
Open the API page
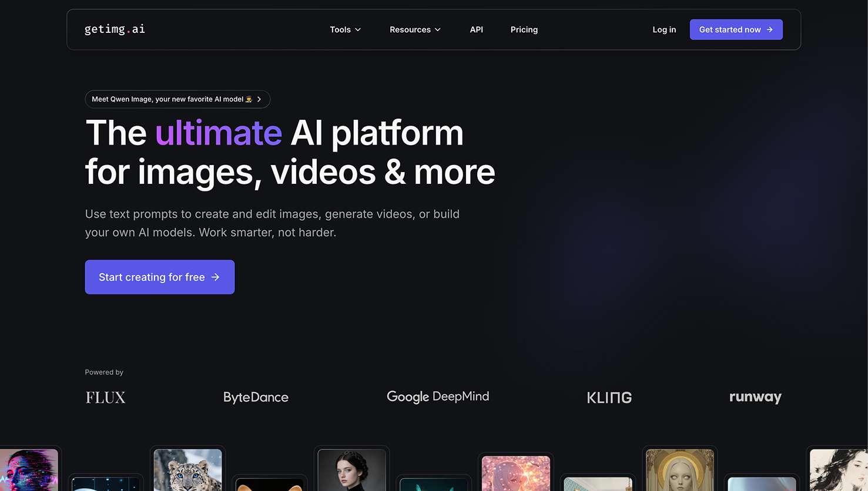pos(477,29)
